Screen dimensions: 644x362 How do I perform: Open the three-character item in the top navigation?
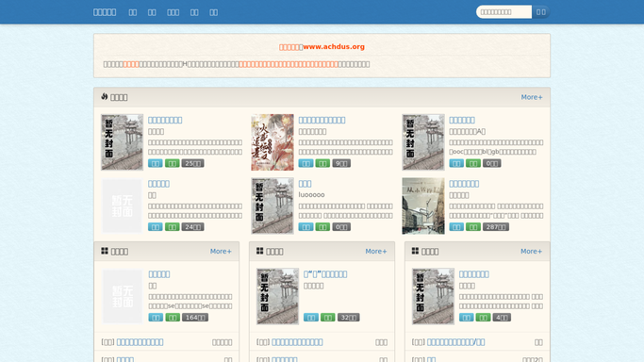173,12
